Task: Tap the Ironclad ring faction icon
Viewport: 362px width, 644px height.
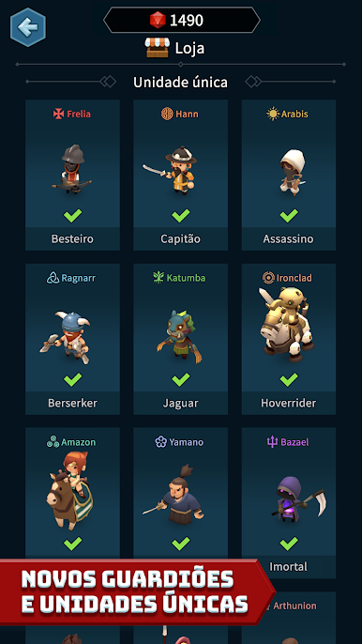Action: pyautogui.click(x=268, y=278)
